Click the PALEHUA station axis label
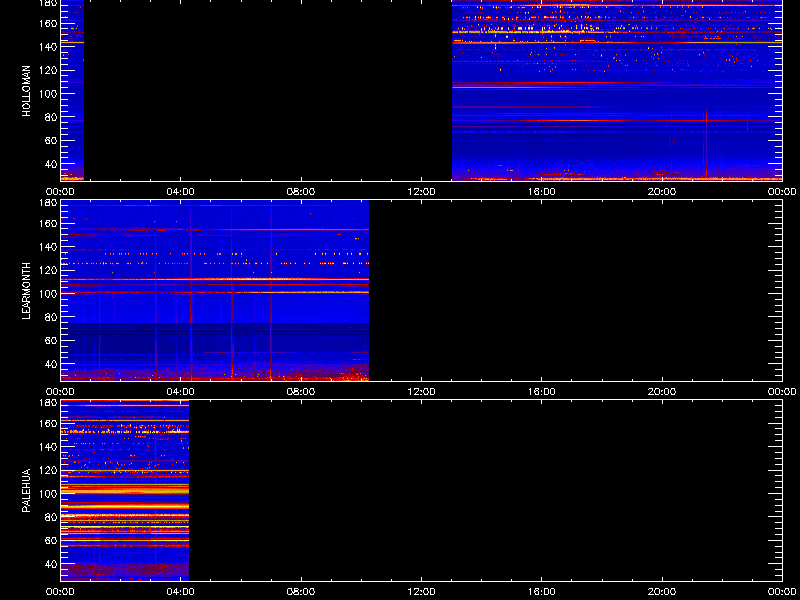 tap(27, 490)
